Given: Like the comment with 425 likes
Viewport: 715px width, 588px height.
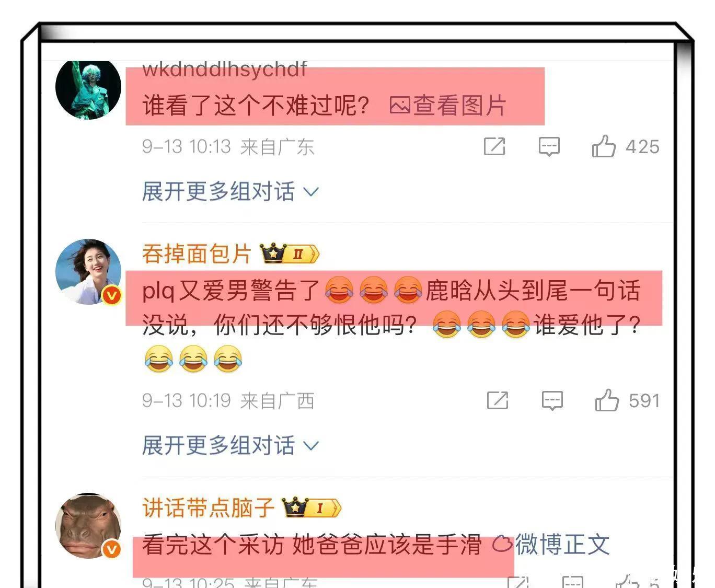Looking at the screenshot, I should 604,146.
